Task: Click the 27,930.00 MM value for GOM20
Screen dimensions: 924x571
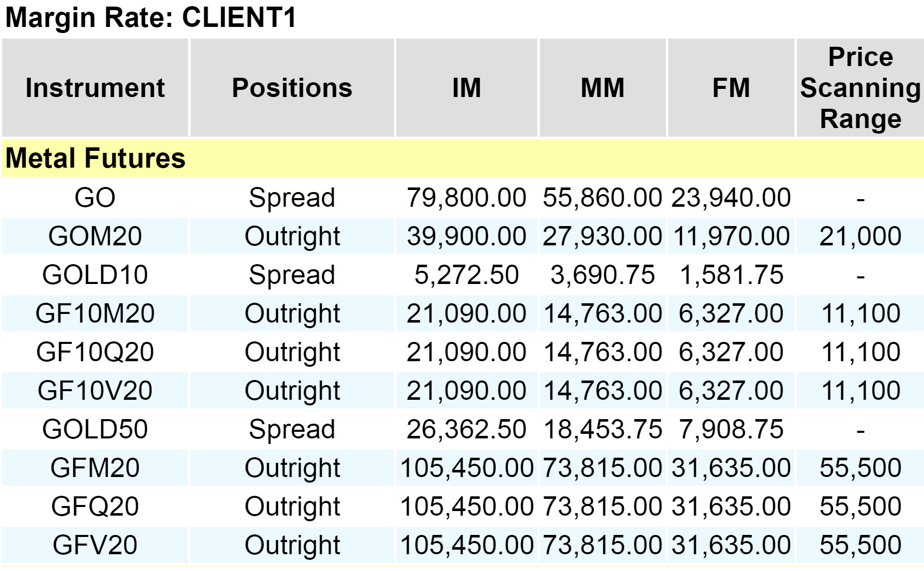Action: [x=602, y=236]
